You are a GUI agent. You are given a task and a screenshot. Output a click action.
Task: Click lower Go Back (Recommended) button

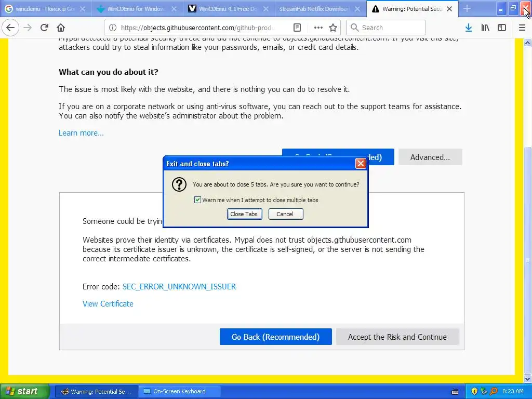point(275,337)
